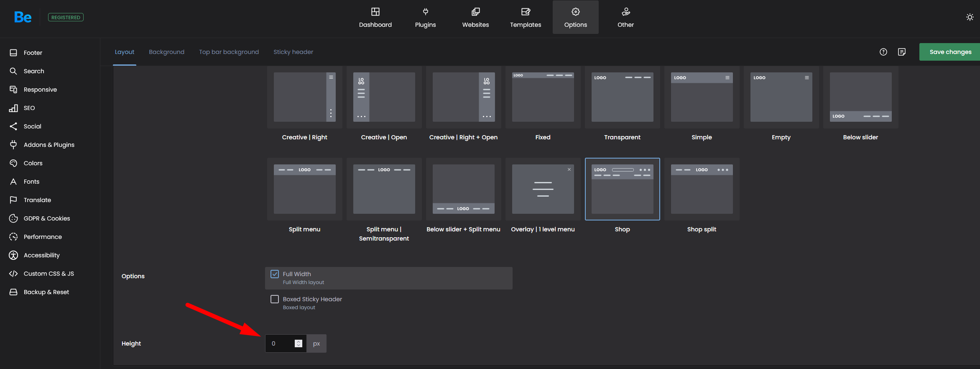This screenshot has width=980, height=369.
Task: Switch to the Layout tab
Action: coord(125,52)
